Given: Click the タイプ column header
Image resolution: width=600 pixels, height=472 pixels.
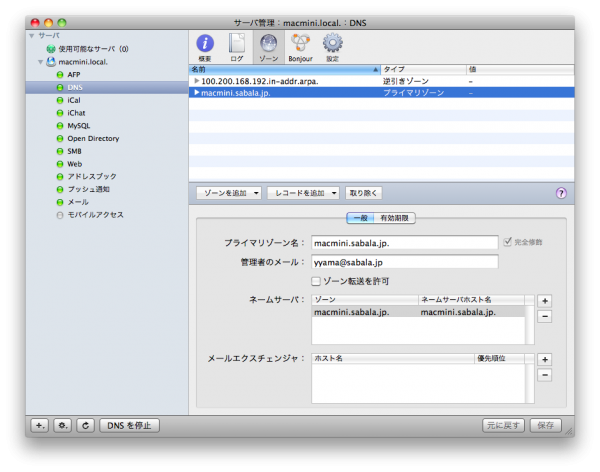Looking at the screenshot, I should pyautogui.click(x=424, y=69).
